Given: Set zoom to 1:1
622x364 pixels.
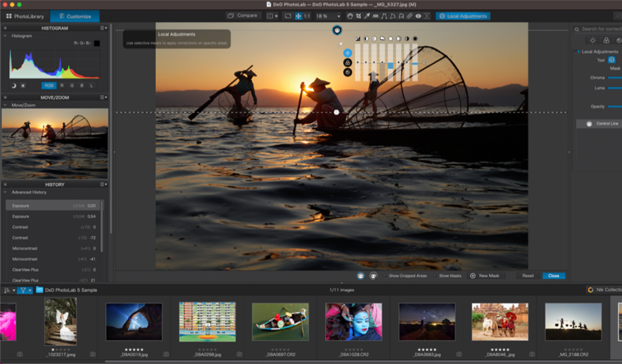Looking at the screenshot, I should pyautogui.click(x=307, y=16).
